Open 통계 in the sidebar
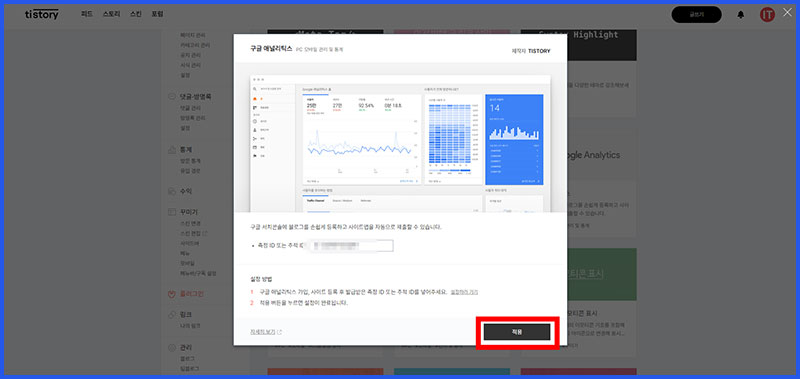800x379 pixels. tap(186, 150)
